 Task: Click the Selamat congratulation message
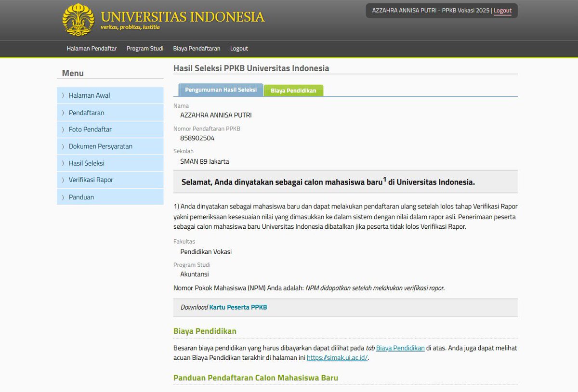point(328,182)
